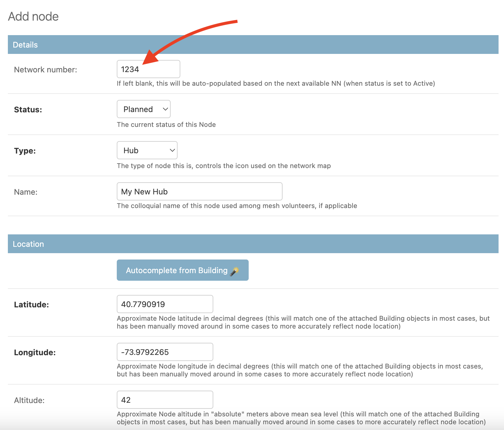
Task: Click 'Approximate Node longitude' help text
Action: point(300,370)
